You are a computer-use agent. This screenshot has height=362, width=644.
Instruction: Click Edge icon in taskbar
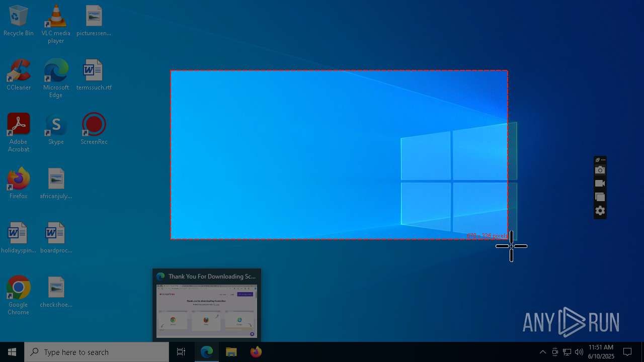click(x=207, y=352)
